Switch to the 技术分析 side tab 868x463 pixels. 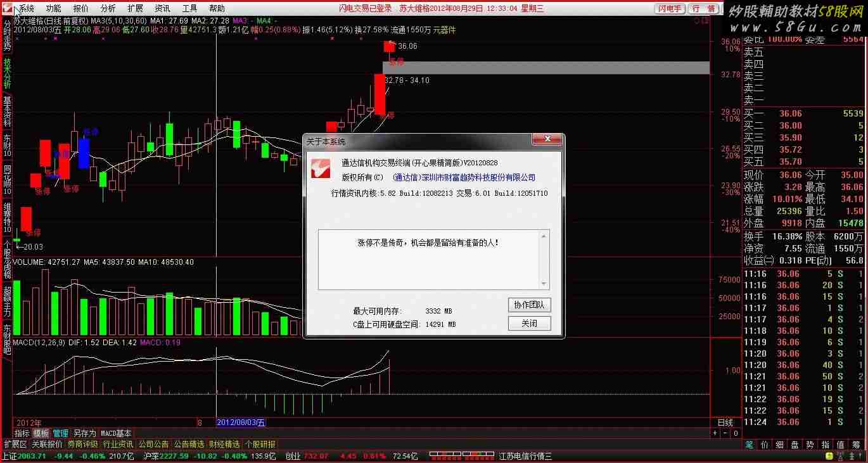(x=7, y=73)
